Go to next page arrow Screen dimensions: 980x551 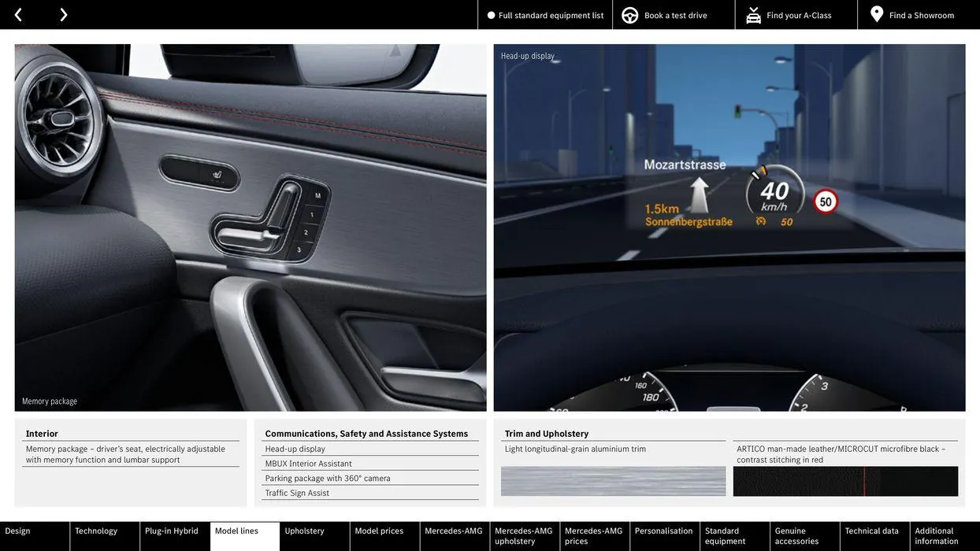(63, 15)
